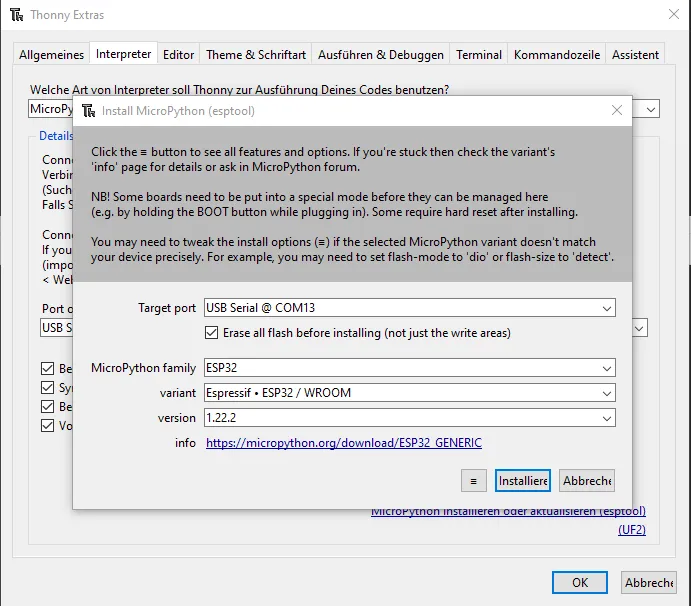Close the Install MicroPython dialog
Screen dimensions: 691x606
point(616,110)
